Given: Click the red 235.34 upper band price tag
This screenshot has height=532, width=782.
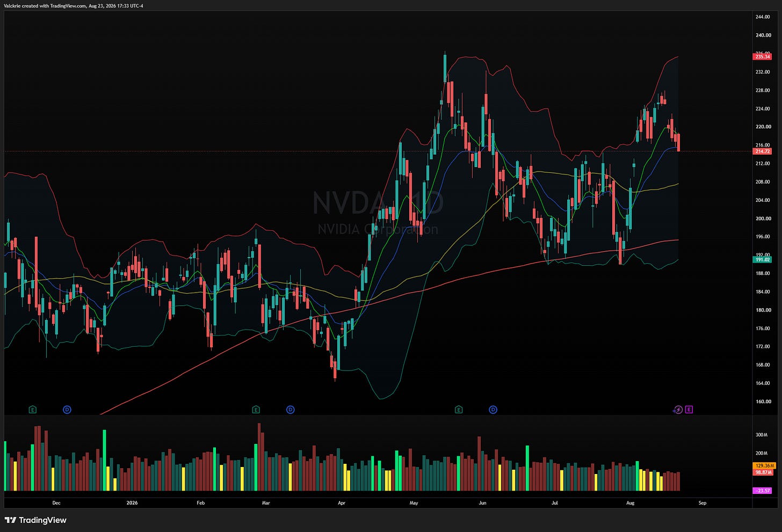Looking at the screenshot, I should (763, 56).
